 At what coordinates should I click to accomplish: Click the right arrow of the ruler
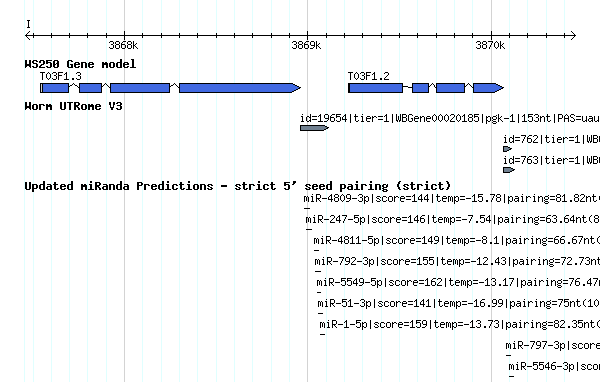click(572, 36)
